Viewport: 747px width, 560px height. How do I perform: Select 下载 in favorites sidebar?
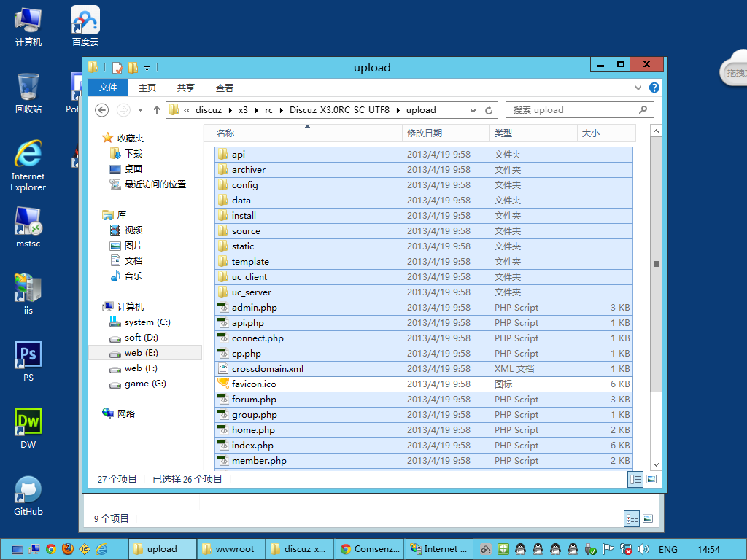coord(127,153)
